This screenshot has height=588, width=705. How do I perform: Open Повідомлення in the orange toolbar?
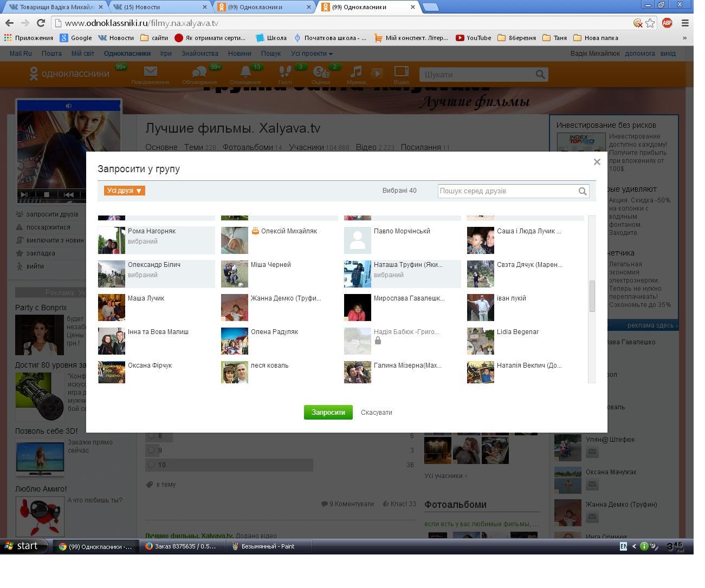150,75
